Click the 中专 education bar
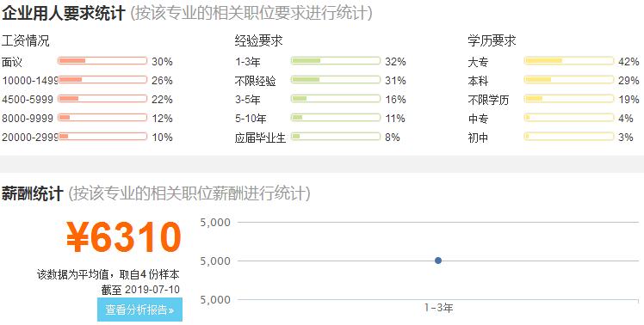Image resolution: width=644 pixels, height=325 pixels. 569,117
